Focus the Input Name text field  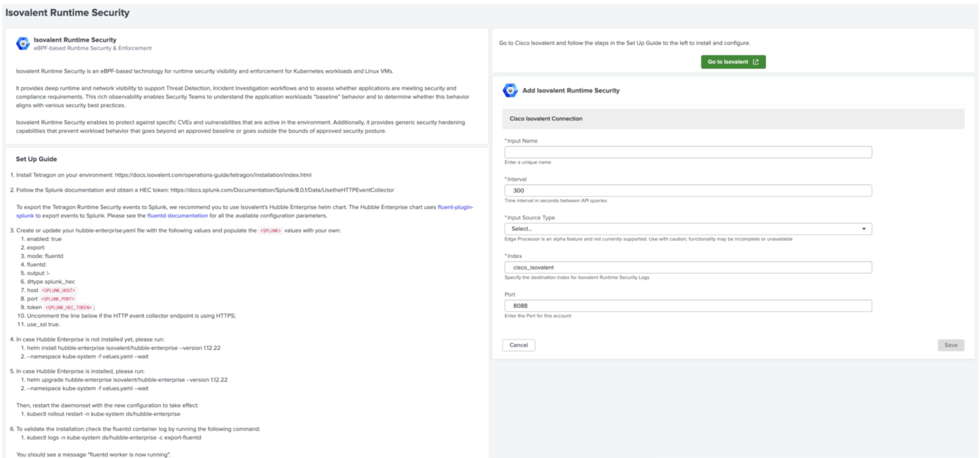point(687,152)
